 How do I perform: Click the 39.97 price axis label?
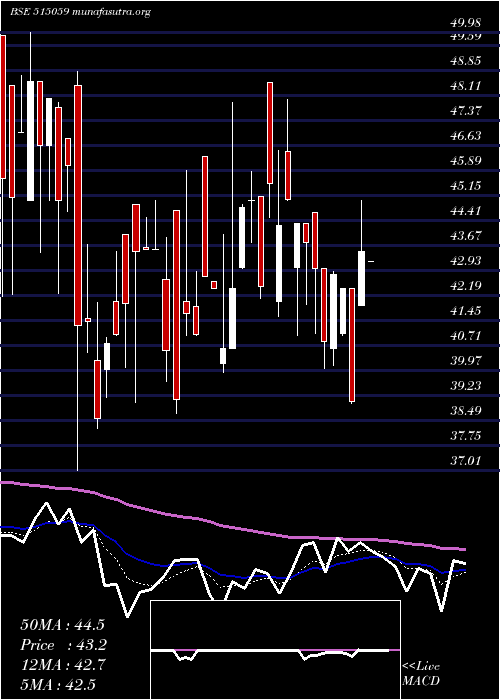click(467, 361)
